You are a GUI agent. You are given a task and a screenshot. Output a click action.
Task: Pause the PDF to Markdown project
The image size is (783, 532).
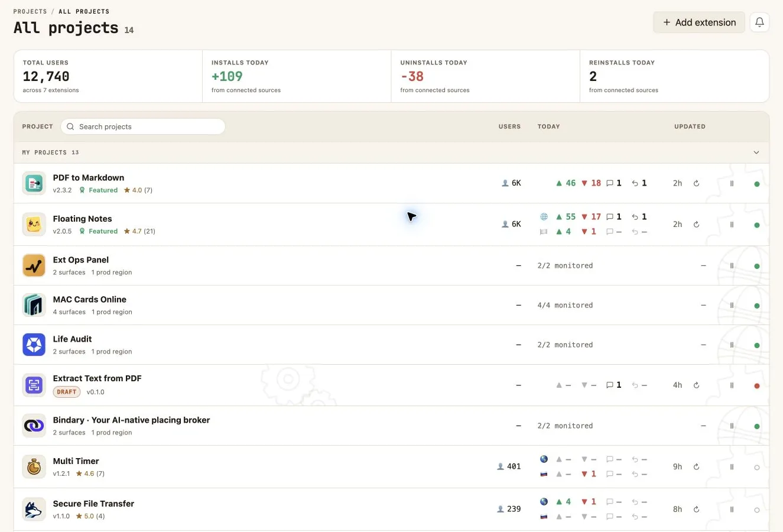coord(732,184)
